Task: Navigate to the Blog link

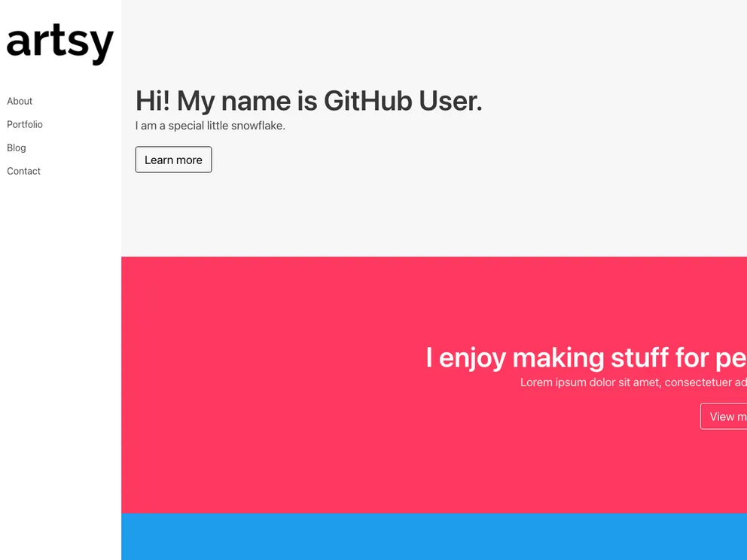Action: pos(17,148)
